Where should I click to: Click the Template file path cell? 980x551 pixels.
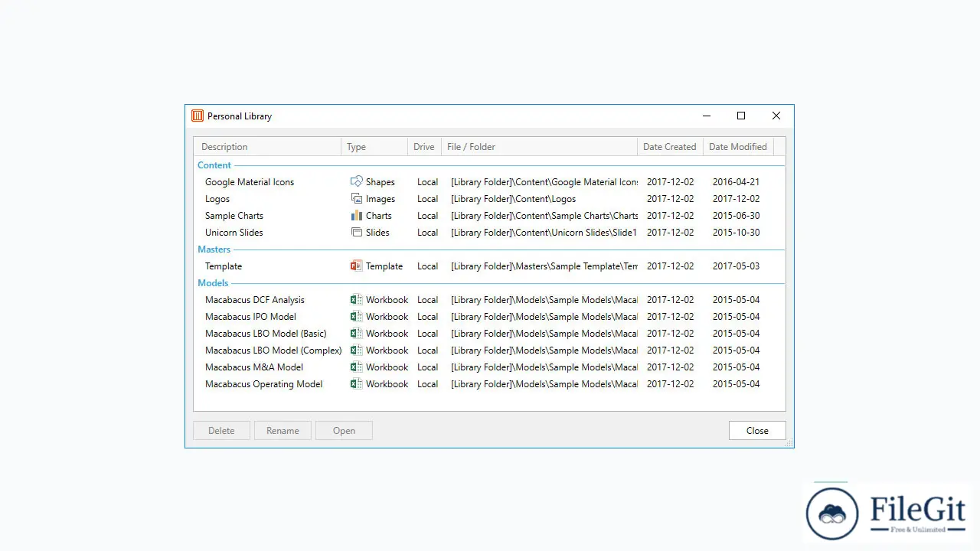[x=544, y=266]
